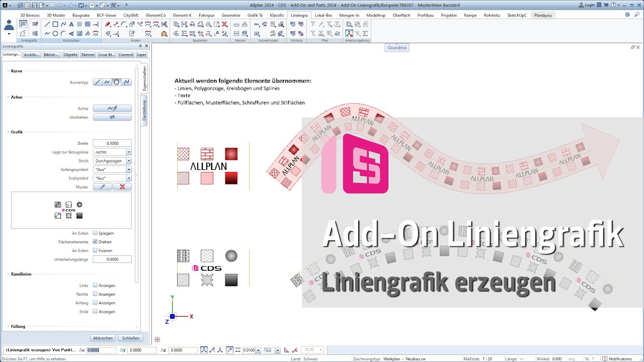Click the Circle tool in Konstruktion group
Image resolution: width=644 pixels, height=362 pixels.
click(55, 34)
